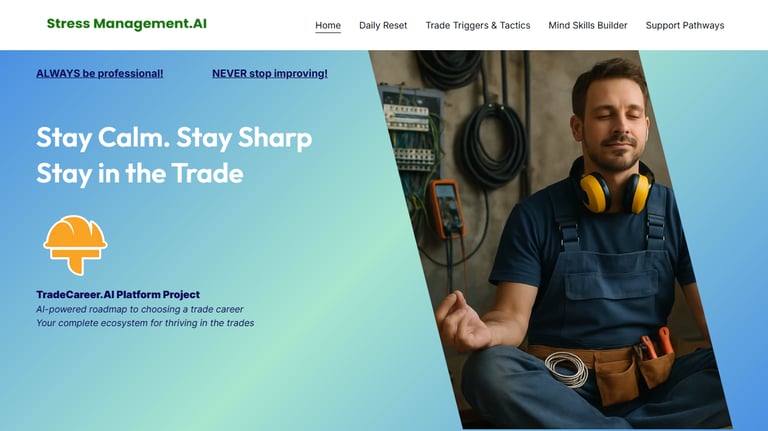Click the orange hard hat icon
The image size is (768, 431).
(75, 245)
